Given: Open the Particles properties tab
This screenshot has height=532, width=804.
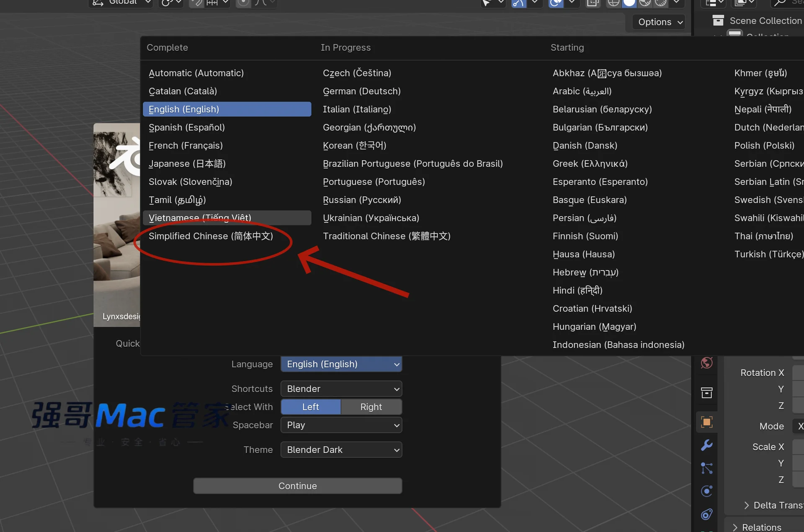Looking at the screenshot, I should 706,468.
